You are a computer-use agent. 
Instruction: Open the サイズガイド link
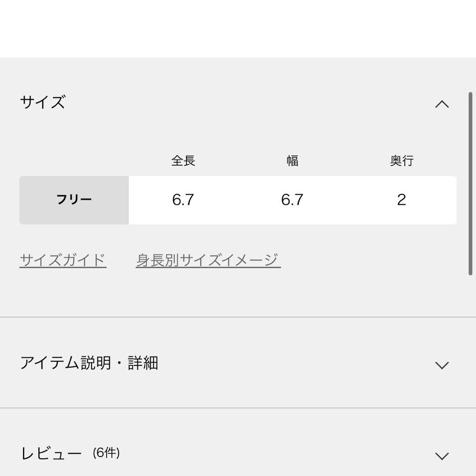click(63, 260)
